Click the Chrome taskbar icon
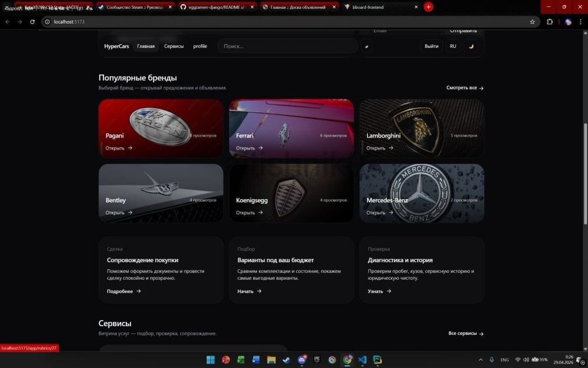Screen dimensions: 588x368 click(x=348, y=360)
